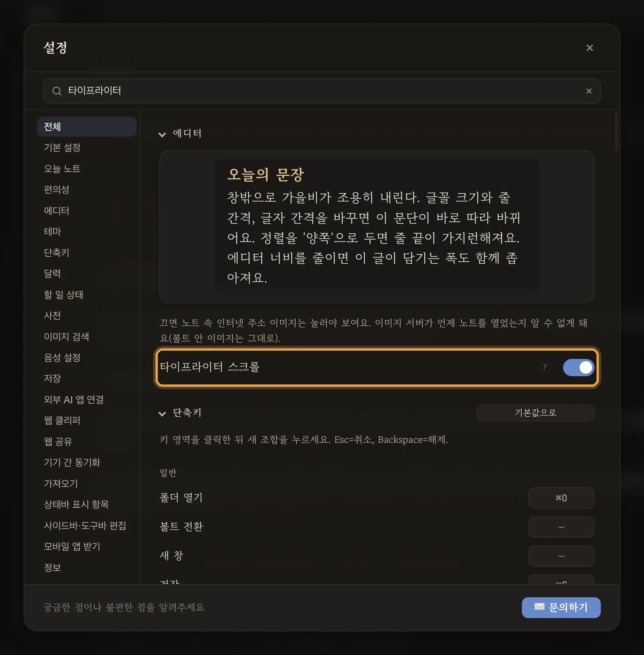Image resolution: width=644 pixels, height=655 pixels.
Task: Collapse the 에디터 section
Action: 162,134
